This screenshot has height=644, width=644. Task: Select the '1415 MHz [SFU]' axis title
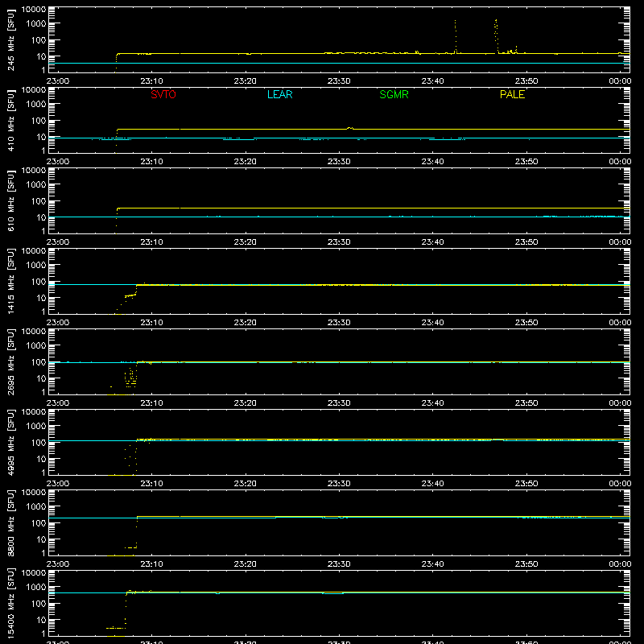(10, 281)
